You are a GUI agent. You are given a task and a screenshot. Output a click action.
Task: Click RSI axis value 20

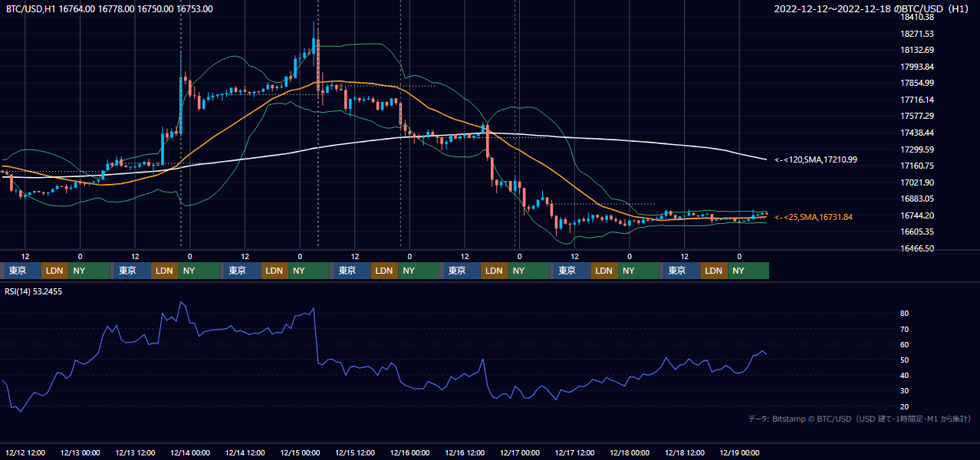(905, 406)
